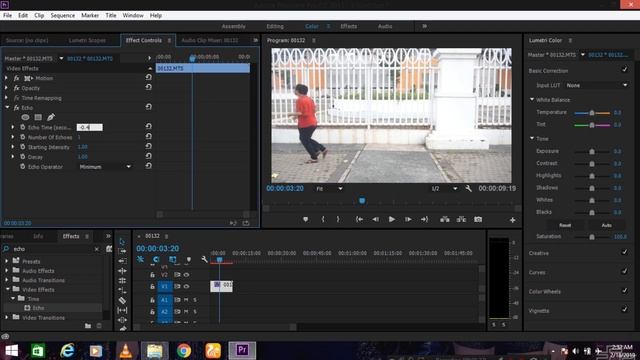Viewport: 640px width, 360px height.
Task: Toggle the Vignette section checkbox
Action: [624, 310]
